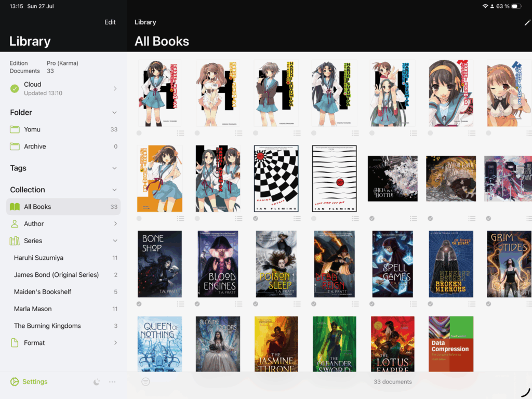The width and height of the screenshot is (532, 399).
Task: Open the Queen of Nothing cover
Action: 160,344
